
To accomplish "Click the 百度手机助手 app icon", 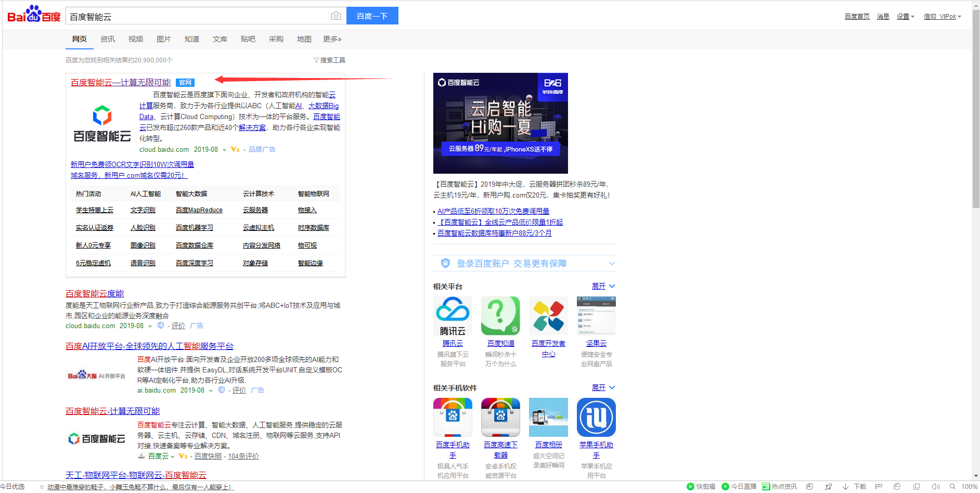I will 453,417.
